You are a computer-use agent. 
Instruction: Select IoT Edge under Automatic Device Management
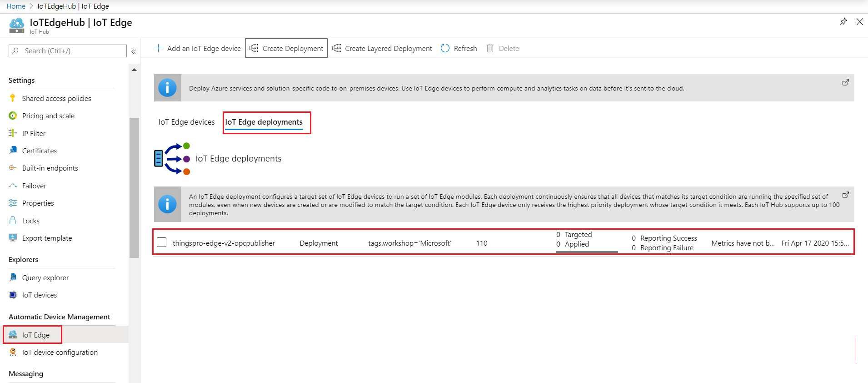pos(36,335)
